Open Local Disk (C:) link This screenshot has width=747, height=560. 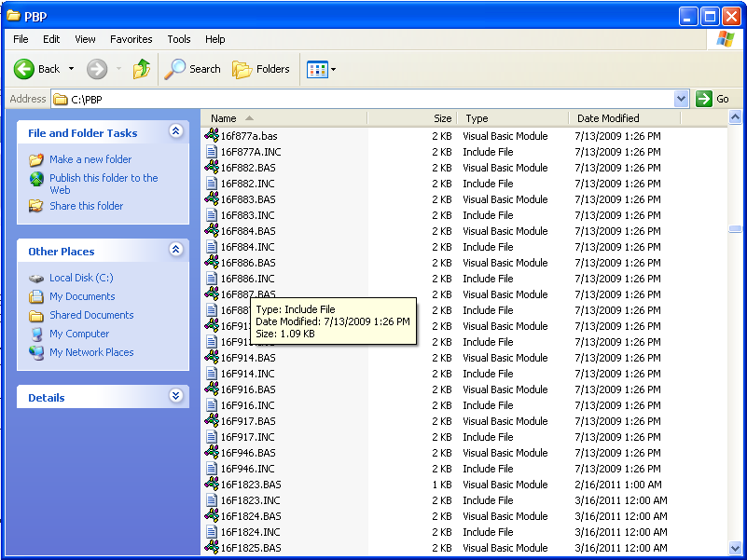81,278
